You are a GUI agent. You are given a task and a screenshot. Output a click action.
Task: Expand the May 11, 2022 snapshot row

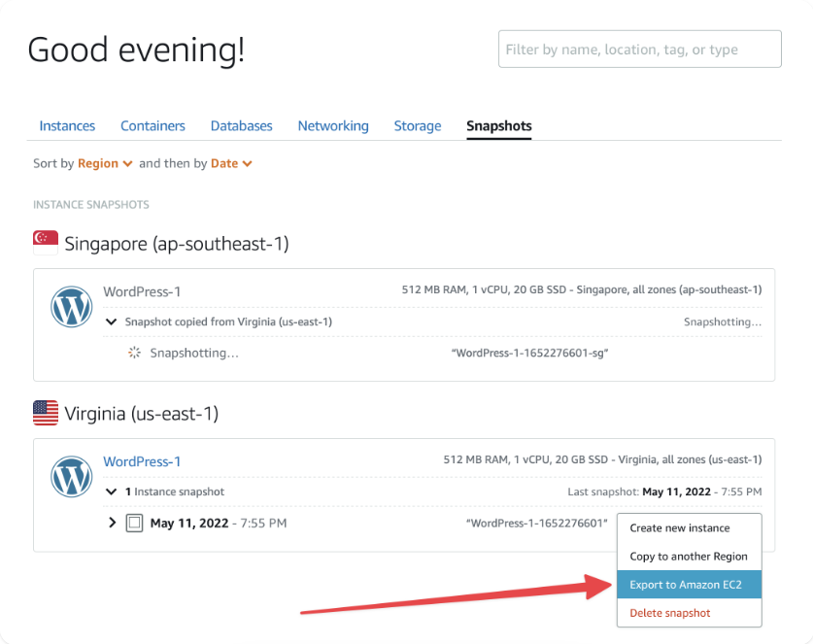(x=112, y=523)
